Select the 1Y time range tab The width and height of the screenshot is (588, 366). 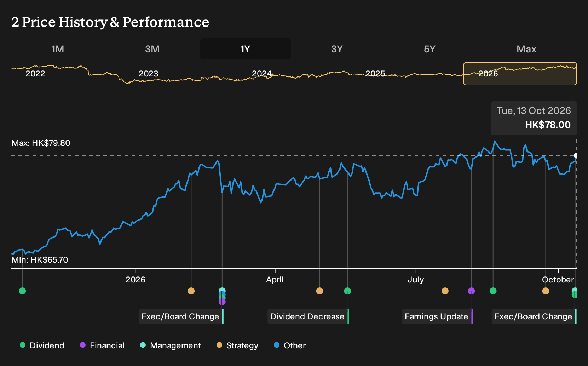click(245, 49)
